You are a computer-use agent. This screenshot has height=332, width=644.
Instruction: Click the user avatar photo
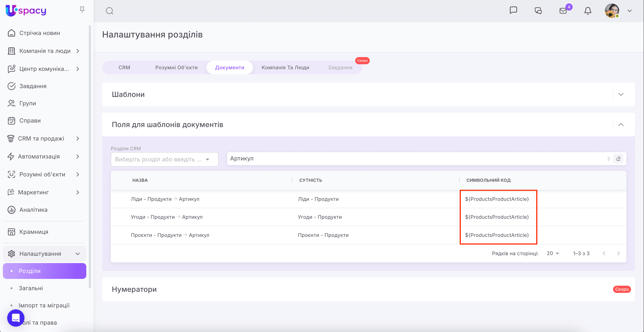(x=612, y=11)
